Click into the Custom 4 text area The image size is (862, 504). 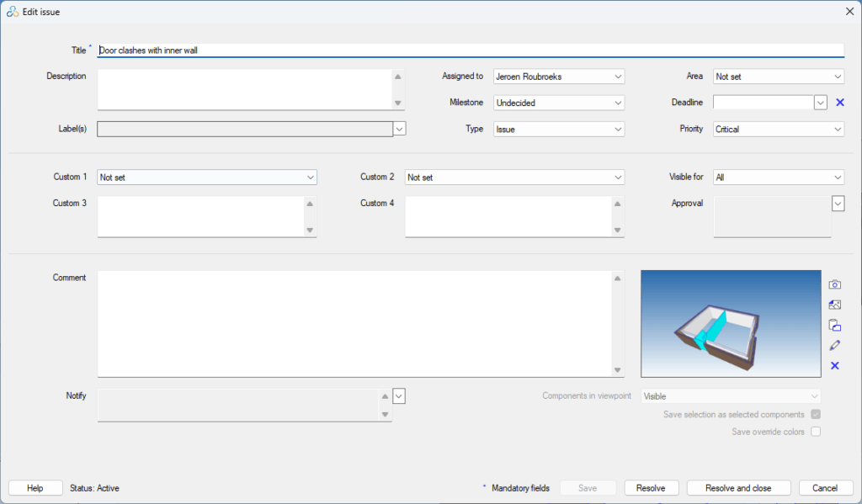508,217
